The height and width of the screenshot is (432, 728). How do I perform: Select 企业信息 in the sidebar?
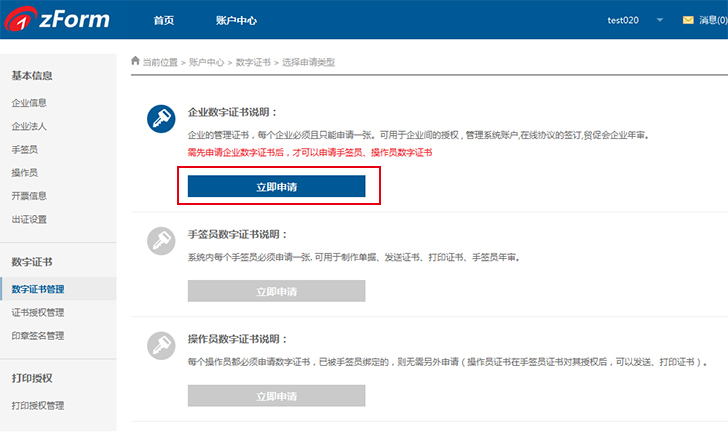pos(29,103)
